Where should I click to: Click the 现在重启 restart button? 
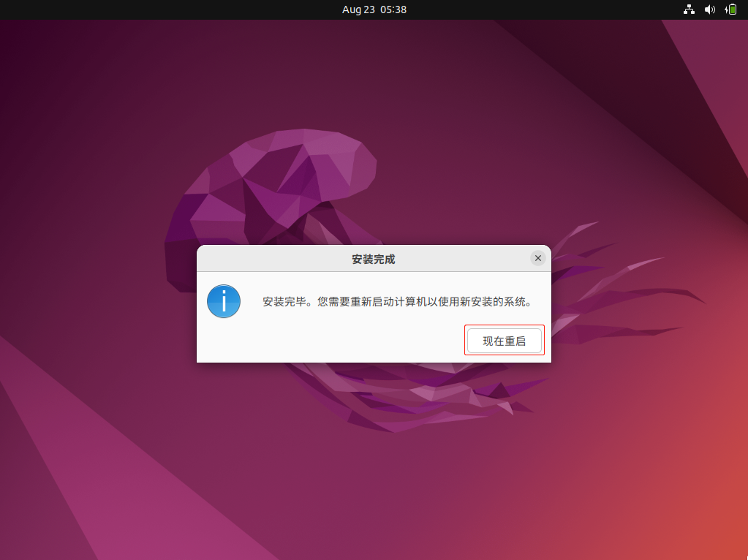(x=505, y=341)
